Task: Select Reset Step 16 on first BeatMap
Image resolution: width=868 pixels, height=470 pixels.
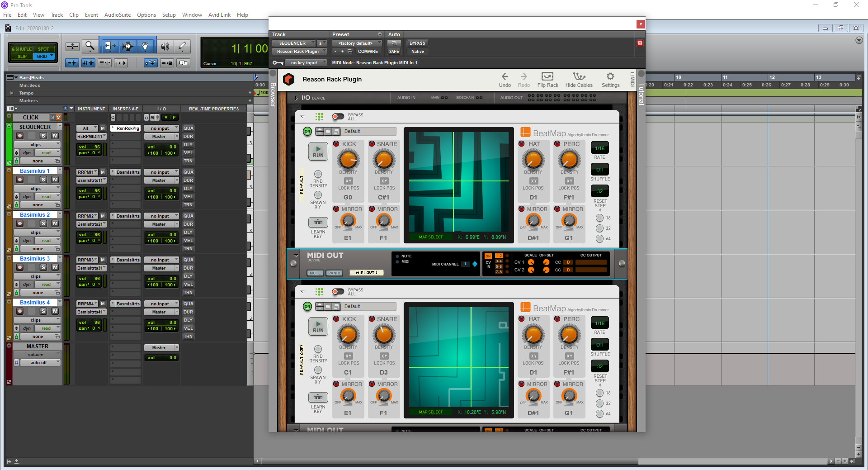Action: pyautogui.click(x=599, y=218)
